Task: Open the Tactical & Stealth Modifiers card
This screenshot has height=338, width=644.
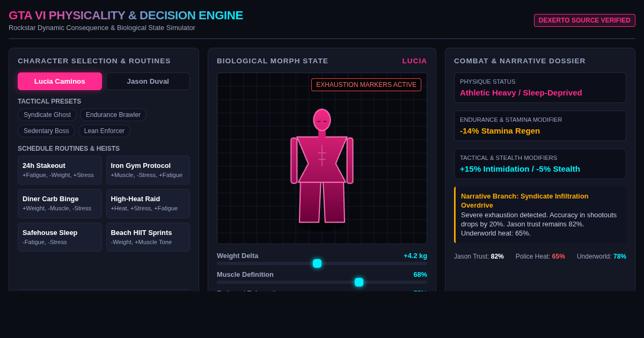Action: pos(540,164)
